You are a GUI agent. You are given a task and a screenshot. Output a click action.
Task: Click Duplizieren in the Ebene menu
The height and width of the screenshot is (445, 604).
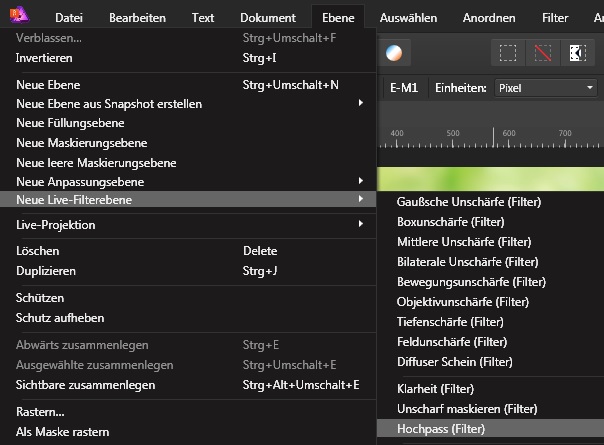46,271
